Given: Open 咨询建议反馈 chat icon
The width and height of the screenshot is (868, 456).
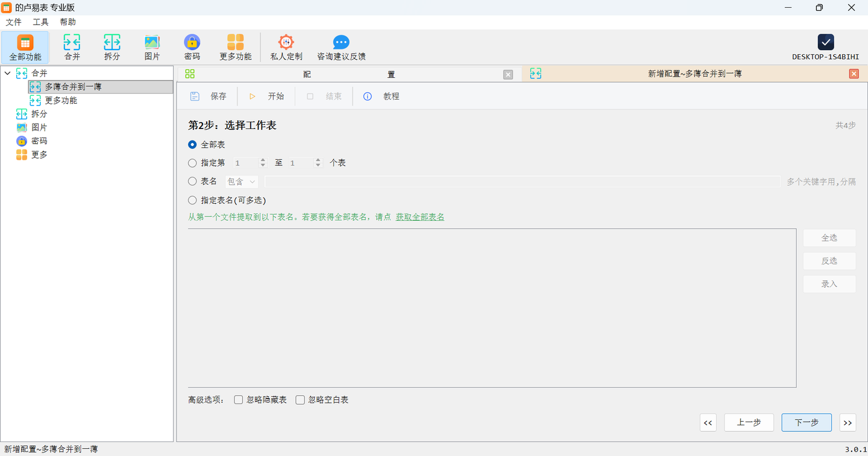Looking at the screenshot, I should coord(341,42).
